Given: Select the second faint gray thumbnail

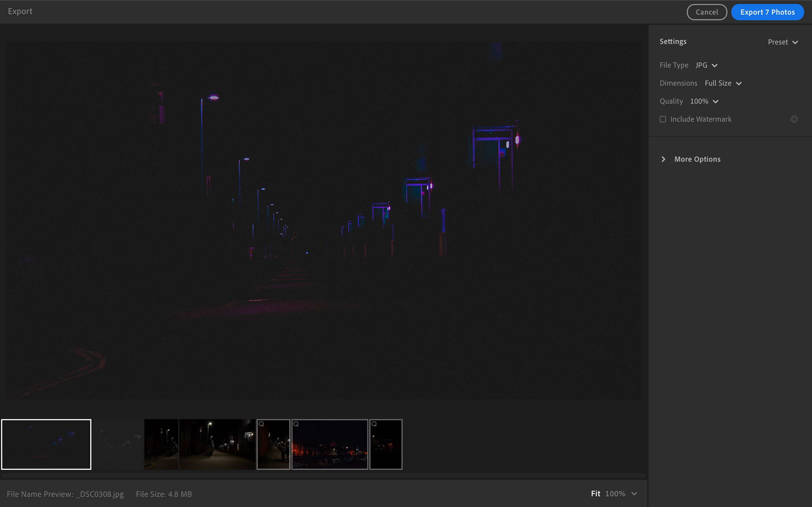Looking at the screenshot, I should pyautogui.click(x=118, y=444).
